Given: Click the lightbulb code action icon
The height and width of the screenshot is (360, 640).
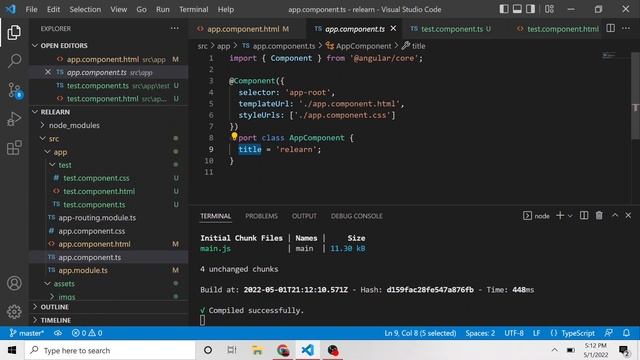Looking at the screenshot, I should click(234, 136).
